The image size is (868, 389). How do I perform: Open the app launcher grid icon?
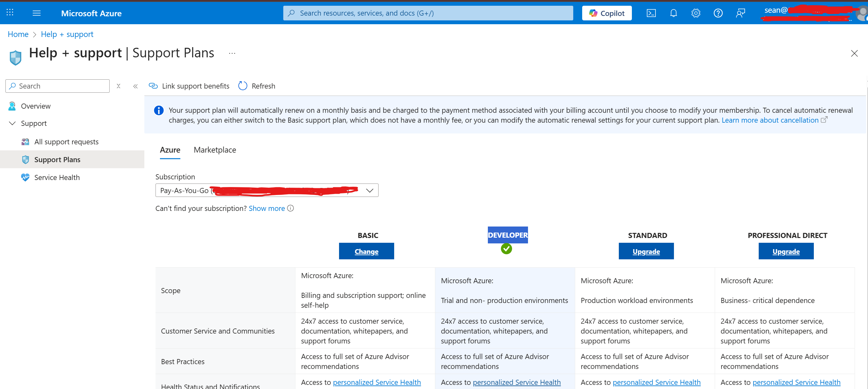tap(10, 13)
